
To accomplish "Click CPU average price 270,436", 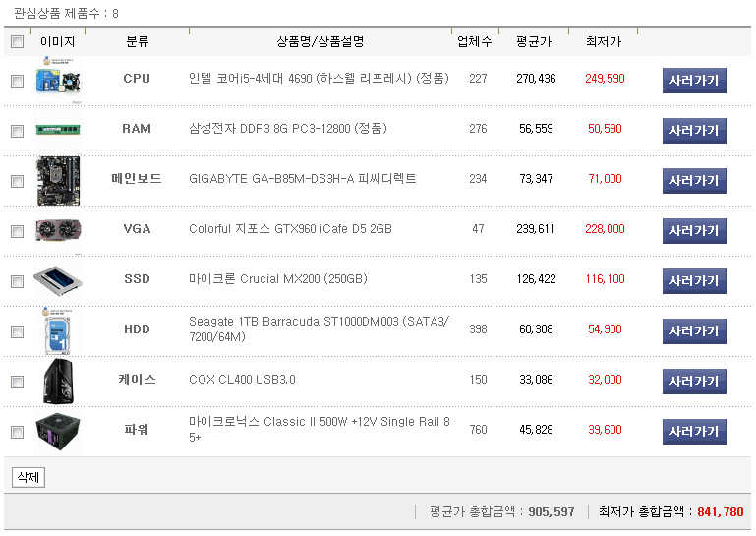I will [536, 78].
